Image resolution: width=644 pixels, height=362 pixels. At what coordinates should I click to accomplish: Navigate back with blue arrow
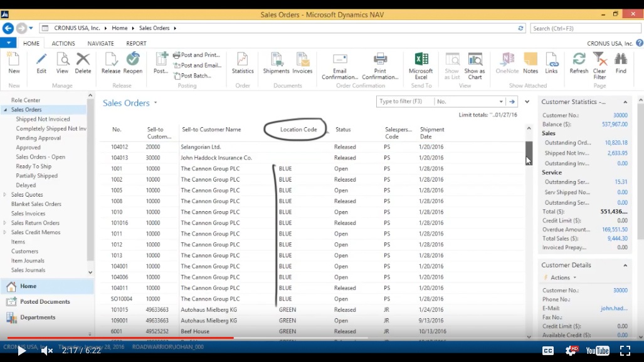8,28
